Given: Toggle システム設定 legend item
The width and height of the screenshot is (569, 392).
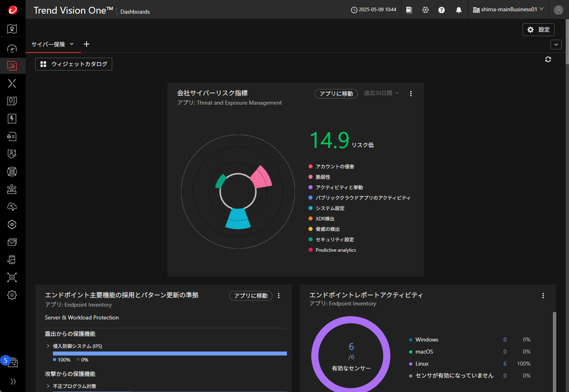Looking at the screenshot, I should click(327, 208).
